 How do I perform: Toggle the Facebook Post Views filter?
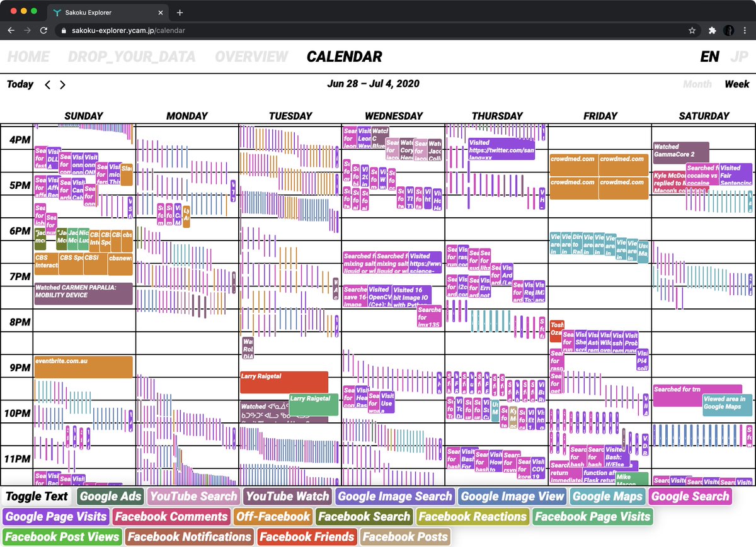(62, 536)
